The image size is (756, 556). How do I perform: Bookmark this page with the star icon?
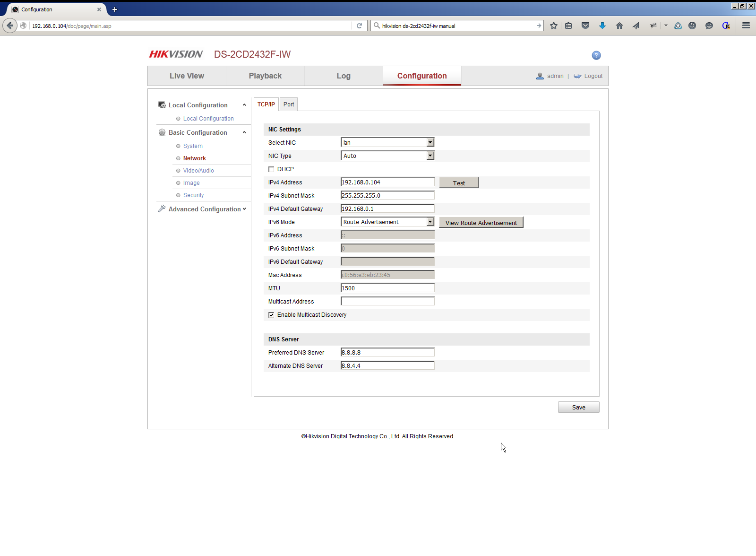(x=554, y=26)
